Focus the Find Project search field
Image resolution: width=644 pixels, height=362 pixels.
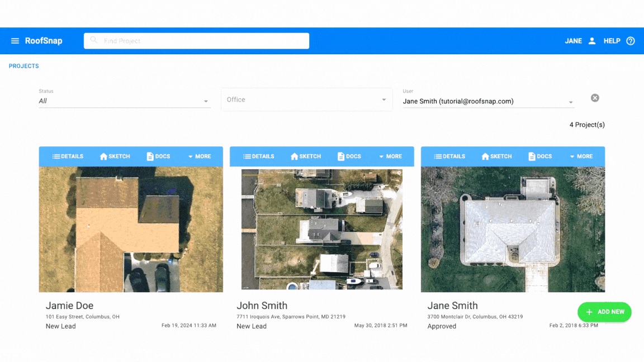196,41
